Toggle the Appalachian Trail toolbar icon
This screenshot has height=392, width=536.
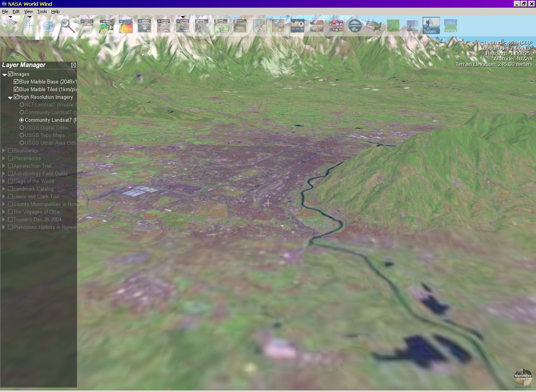(x=297, y=26)
